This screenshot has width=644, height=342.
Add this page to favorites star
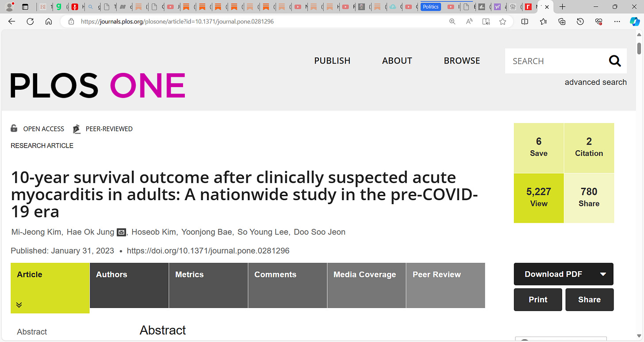(x=502, y=21)
